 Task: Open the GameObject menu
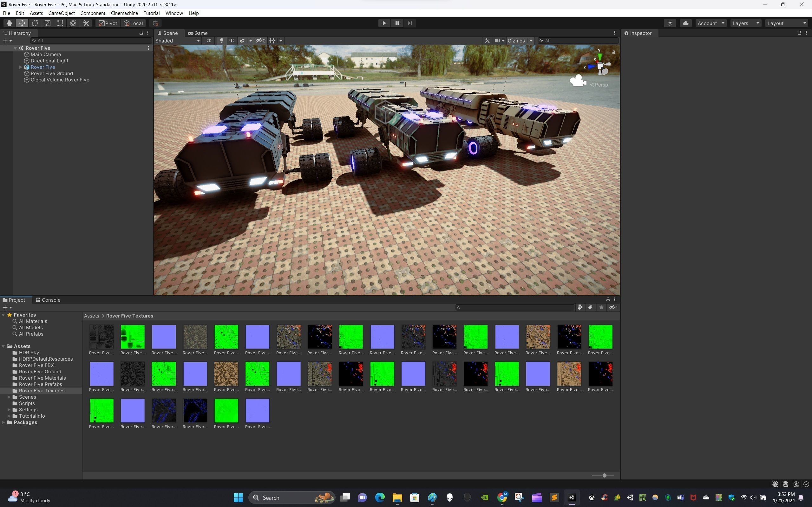coord(62,13)
